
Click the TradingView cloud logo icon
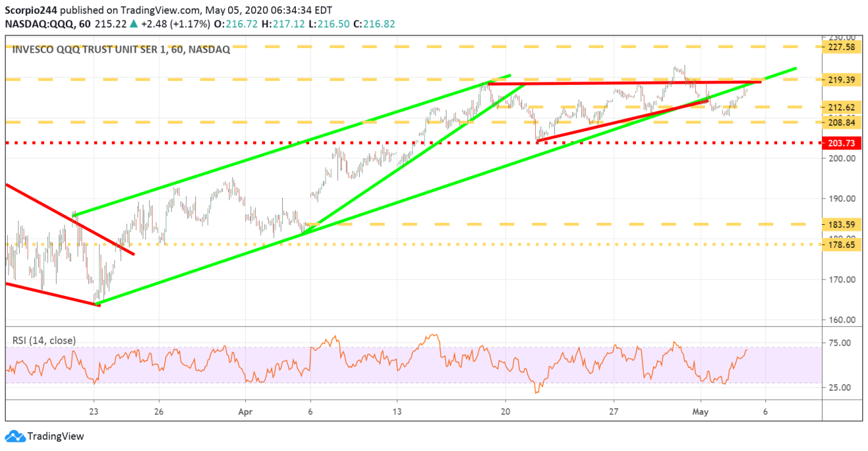pos(14,436)
